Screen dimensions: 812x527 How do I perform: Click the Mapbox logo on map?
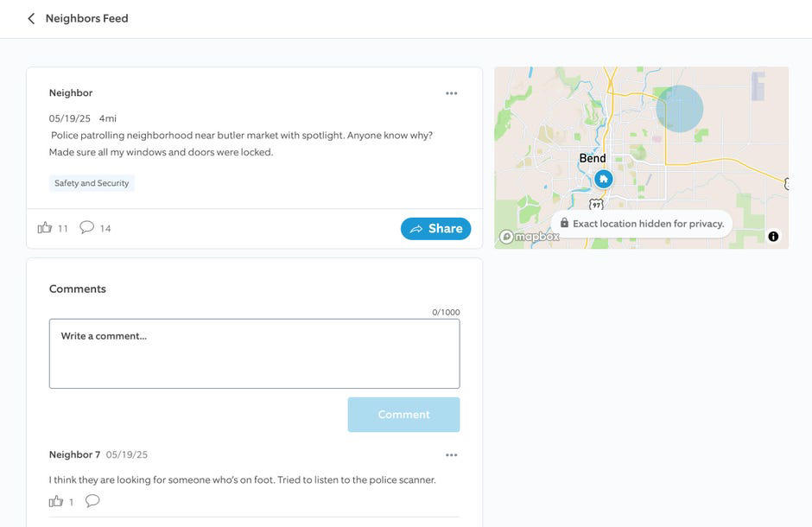coord(530,237)
